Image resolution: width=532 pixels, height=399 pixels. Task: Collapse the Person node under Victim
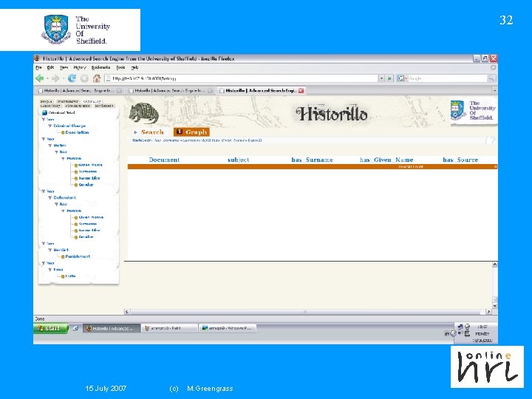tap(63, 158)
